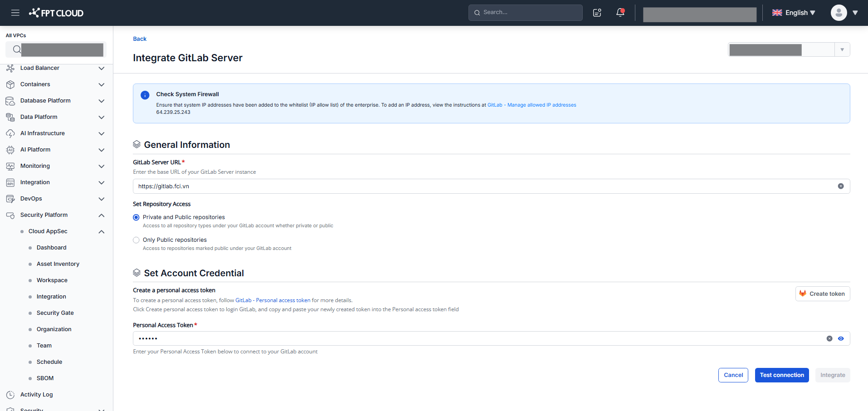Open the avatar dropdown caret
The image size is (868, 411).
(x=855, y=13)
